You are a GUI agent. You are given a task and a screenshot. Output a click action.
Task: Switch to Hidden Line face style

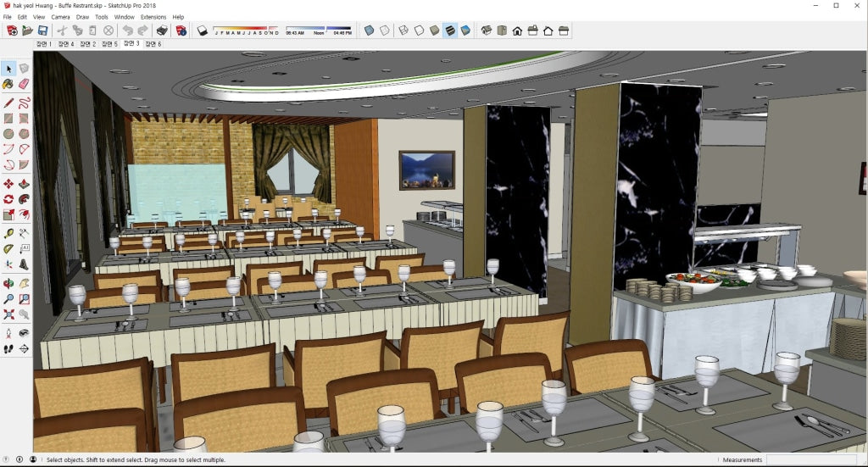(x=419, y=31)
